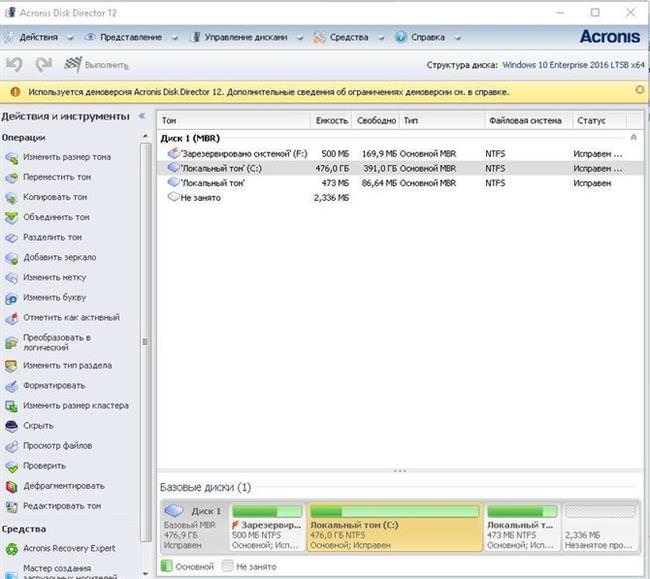Screen dimensions: 650x579
Task: Click the Resize volume icon (Изменить размер тома)
Action: tap(12, 157)
